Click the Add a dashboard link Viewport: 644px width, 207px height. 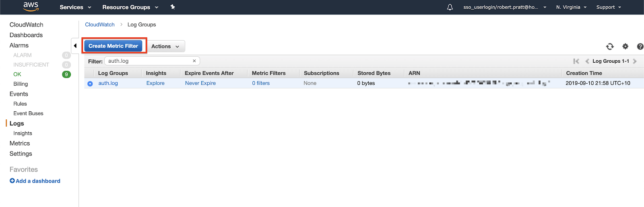pyautogui.click(x=38, y=181)
